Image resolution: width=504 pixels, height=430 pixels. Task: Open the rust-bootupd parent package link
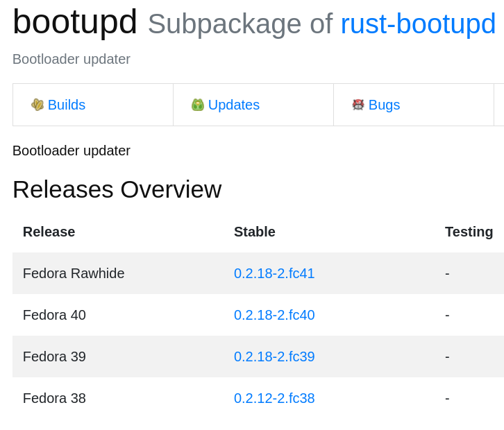coord(418,24)
